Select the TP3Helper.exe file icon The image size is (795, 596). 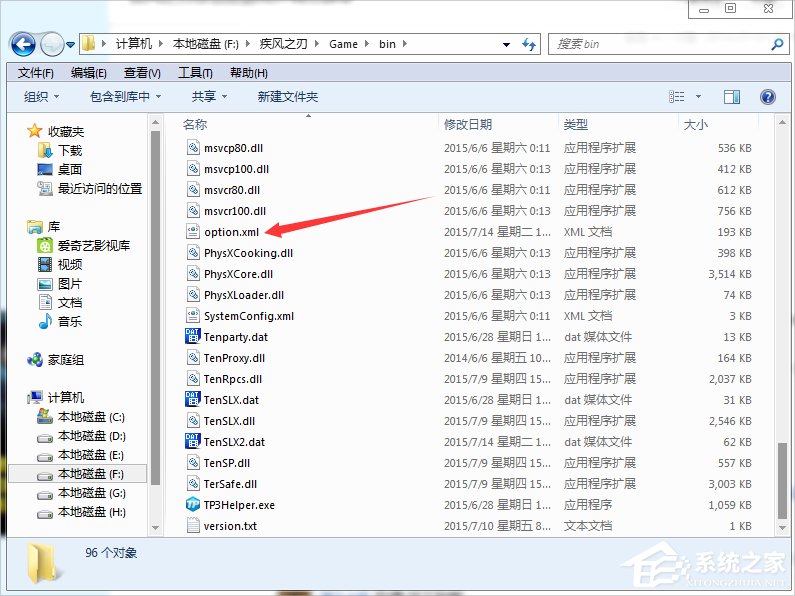click(193, 505)
